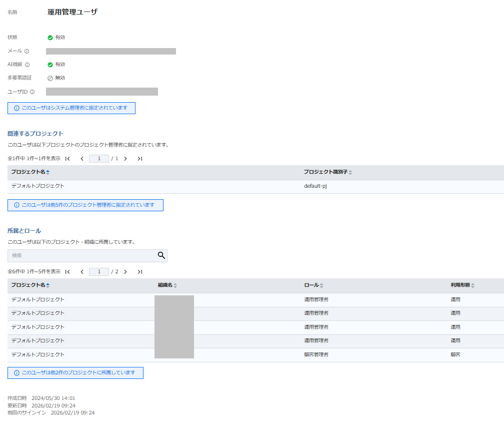Image resolution: width=504 pixels, height=426 pixels.
Task: Click the info icon next to メール
Action: coord(27,51)
